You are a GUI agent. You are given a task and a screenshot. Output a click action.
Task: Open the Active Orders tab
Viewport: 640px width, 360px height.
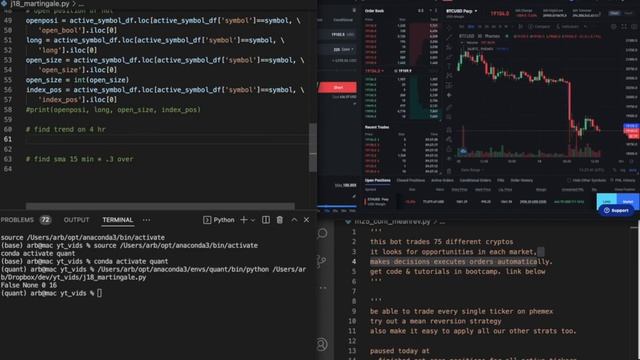coord(442,180)
